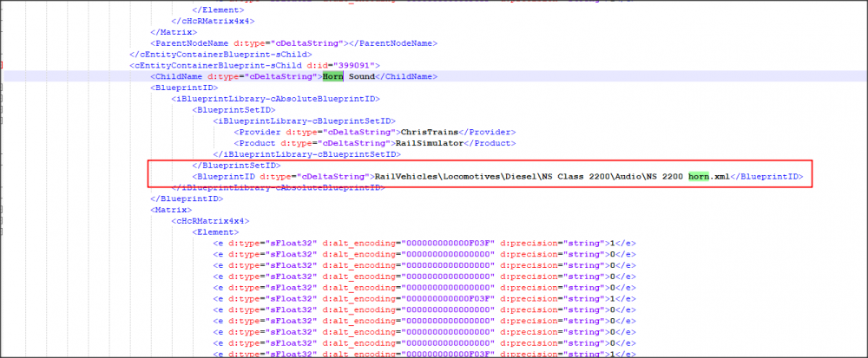Click the highlighted horn in the .xml filename

(x=698, y=177)
